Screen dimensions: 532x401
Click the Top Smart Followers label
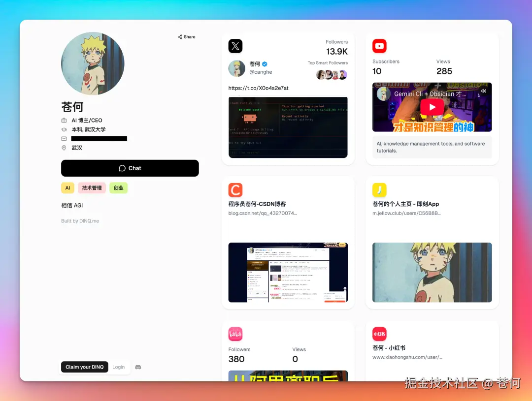(x=328, y=62)
